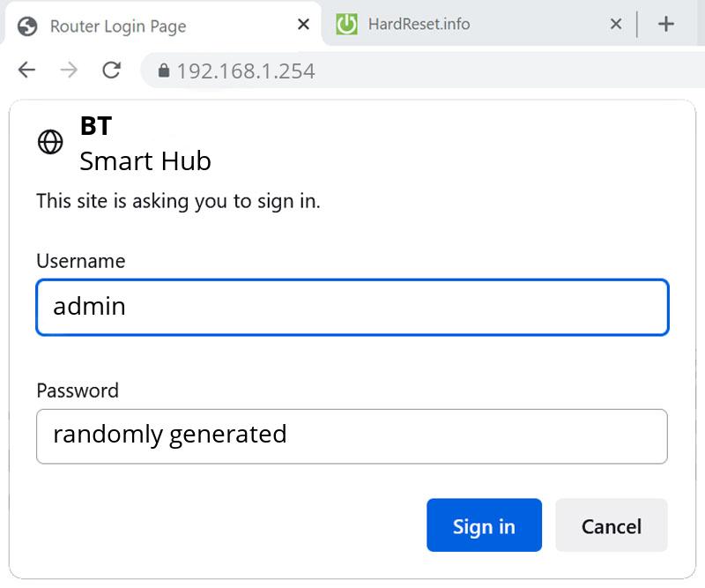Click the browser back navigation arrow
Image resolution: width=705 pixels, height=588 pixels.
click(x=26, y=70)
